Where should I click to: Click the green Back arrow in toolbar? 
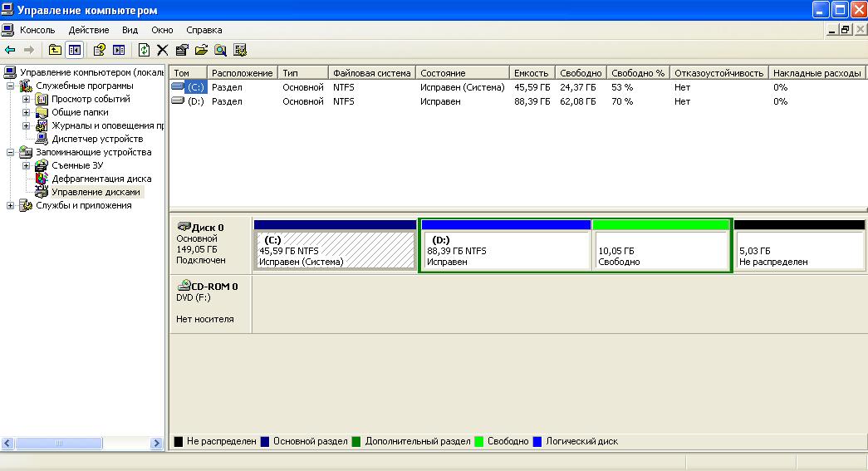click(x=10, y=50)
